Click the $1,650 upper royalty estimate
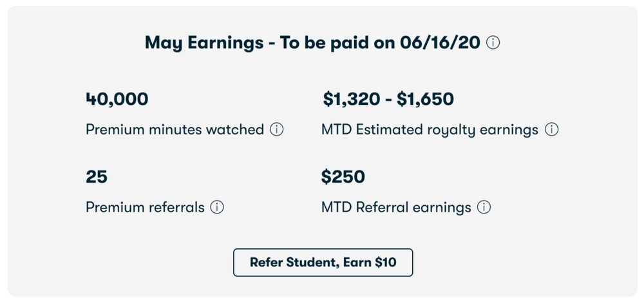644x301 pixels. pyautogui.click(x=425, y=100)
